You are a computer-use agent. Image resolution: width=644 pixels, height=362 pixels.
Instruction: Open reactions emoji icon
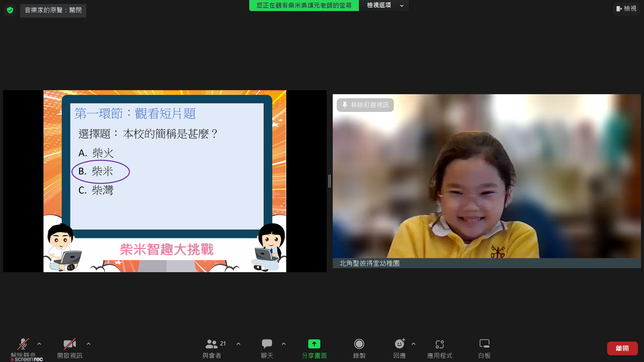click(x=399, y=344)
